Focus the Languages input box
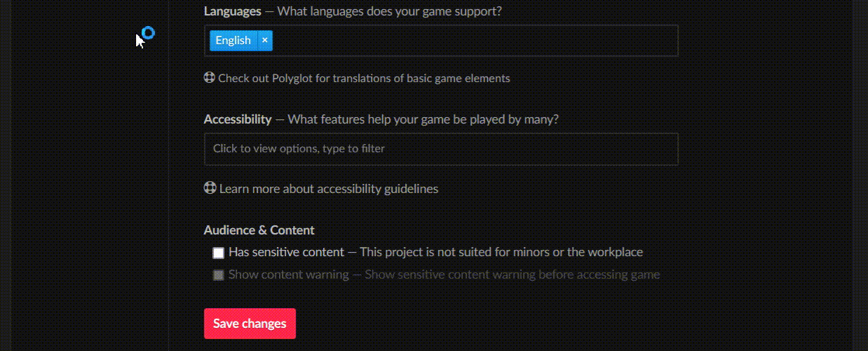Image resolution: width=868 pixels, height=351 pixels. click(441, 41)
